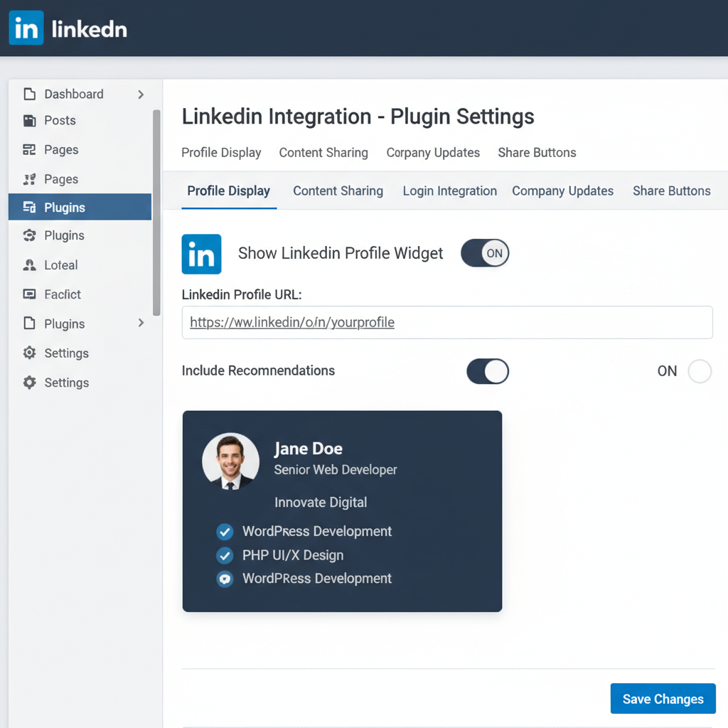Click the Dashboard page icon
The image size is (728, 728).
click(29, 94)
